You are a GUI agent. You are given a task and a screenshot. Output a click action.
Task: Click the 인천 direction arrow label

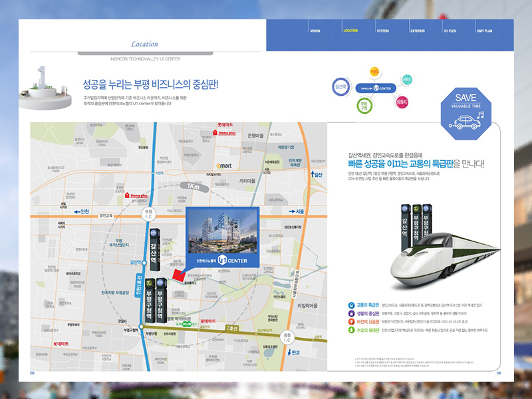(x=81, y=211)
